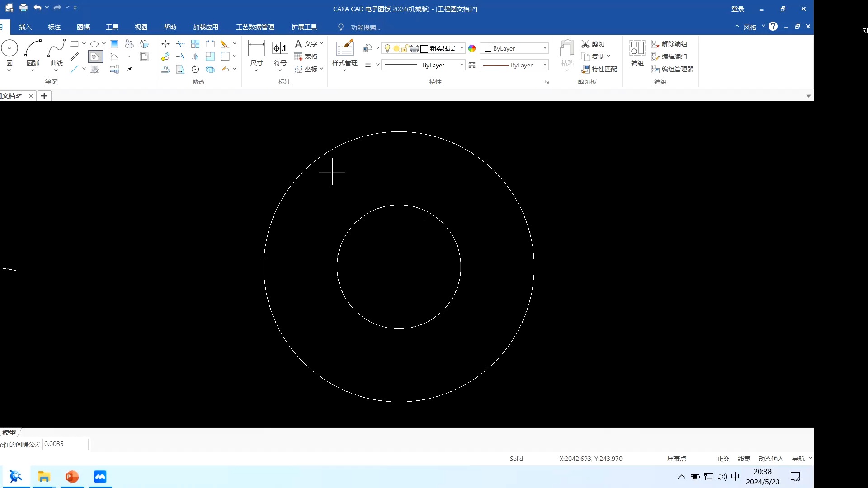Select the shaft/hole drawing tool icon
This screenshot has width=868, height=488.
click(114, 69)
